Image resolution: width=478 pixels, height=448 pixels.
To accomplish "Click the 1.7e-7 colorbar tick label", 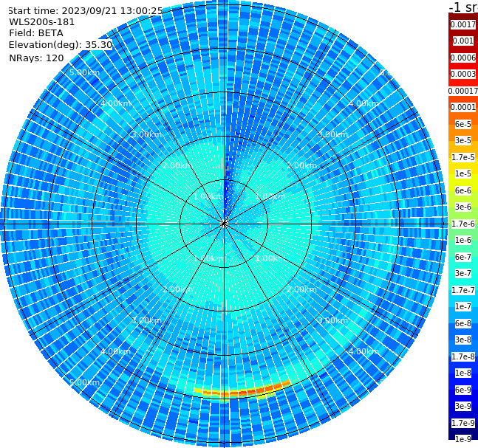I will click(463, 290).
